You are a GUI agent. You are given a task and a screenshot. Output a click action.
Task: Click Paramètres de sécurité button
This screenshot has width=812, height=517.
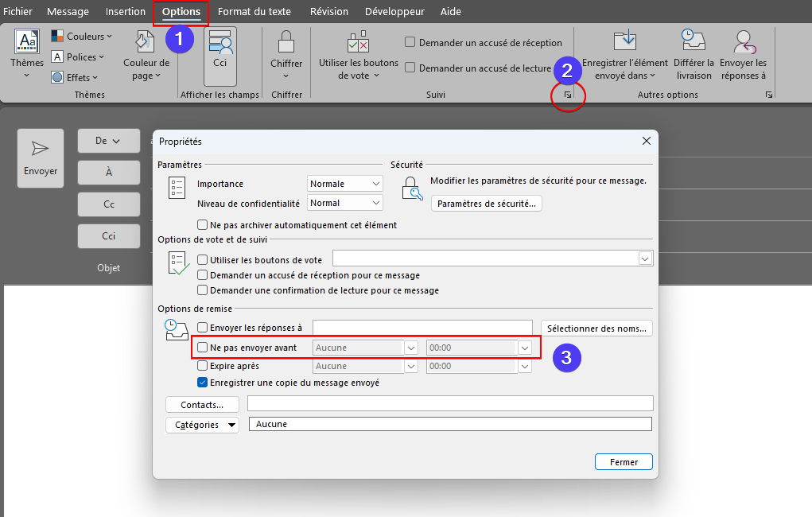(486, 204)
